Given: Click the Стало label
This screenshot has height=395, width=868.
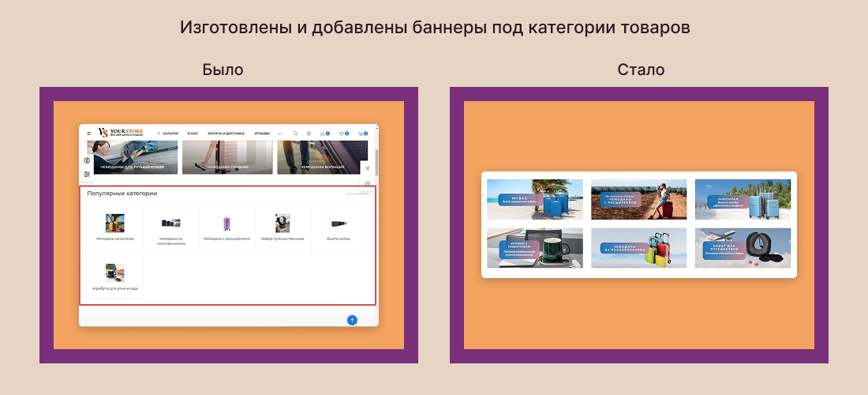Looking at the screenshot, I should [x=641, y=70].
